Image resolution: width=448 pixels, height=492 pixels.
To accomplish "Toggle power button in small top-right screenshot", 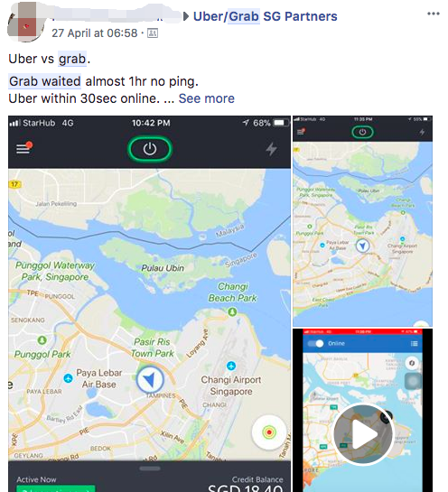I will (362, 132).
